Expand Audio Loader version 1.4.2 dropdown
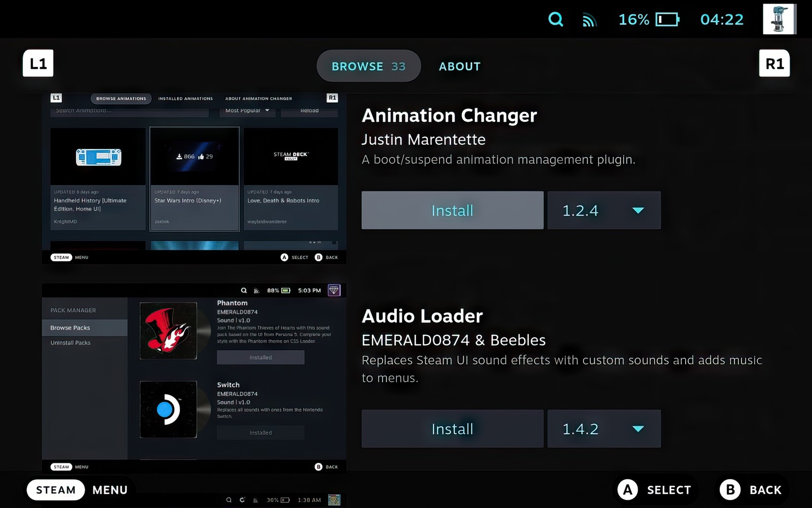The width and height of the screenshot is (812, 508). point(604,429)
